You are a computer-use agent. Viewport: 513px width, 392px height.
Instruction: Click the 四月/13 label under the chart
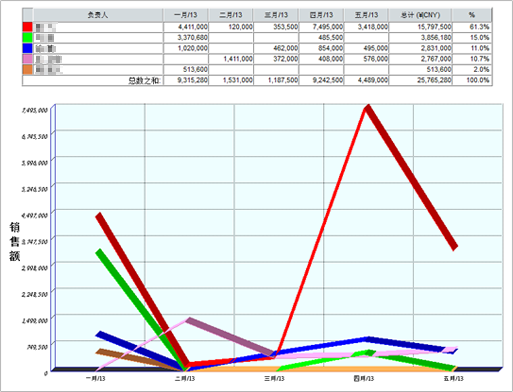[364, 379]
